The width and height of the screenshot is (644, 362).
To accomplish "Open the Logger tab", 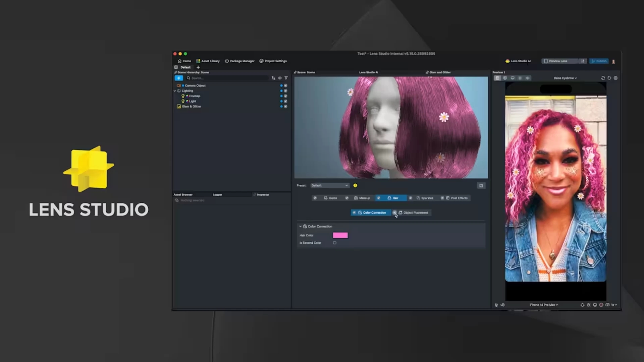I will (217, 194).
